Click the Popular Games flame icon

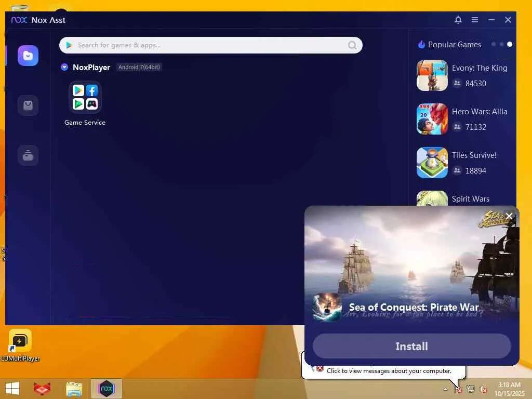click(x=421, y=45)
